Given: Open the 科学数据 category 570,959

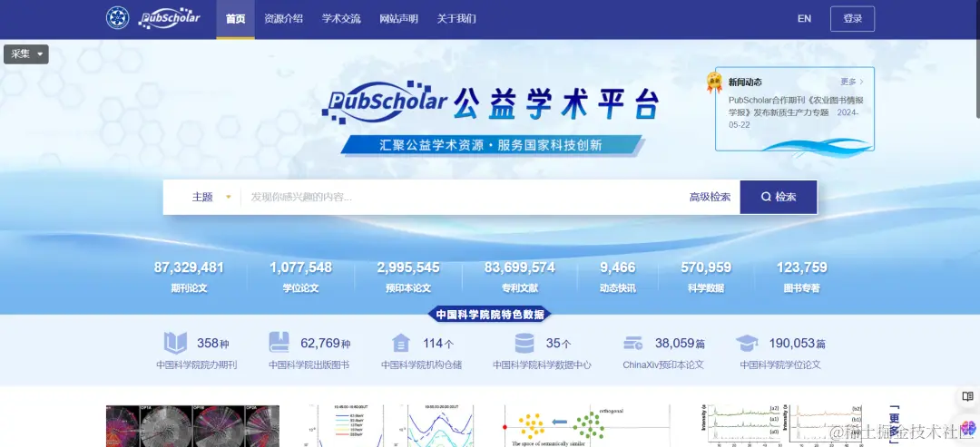Looking at the screenshot, I should [x=706, y=277].
